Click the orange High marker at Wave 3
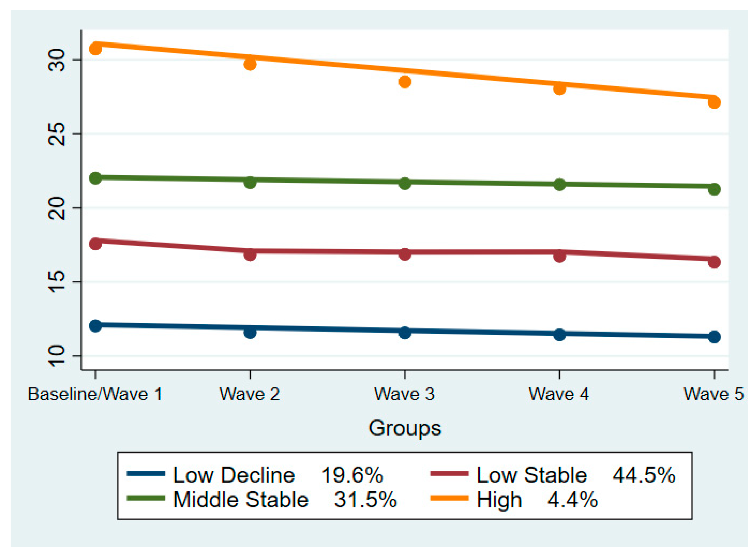 click(x=404, y=82)
